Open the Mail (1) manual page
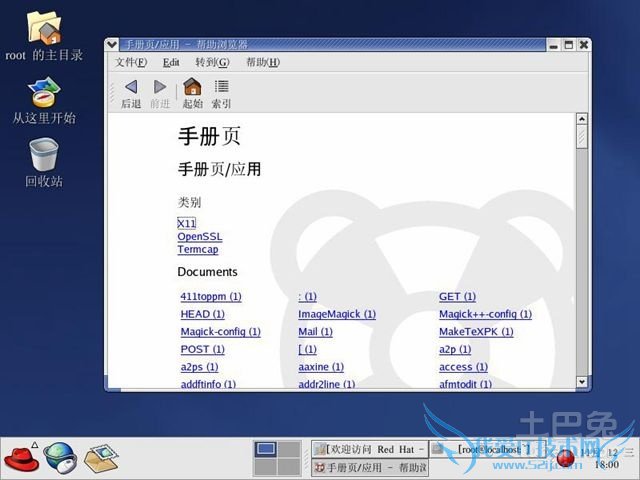640x480 pixels. pos(315,331)
